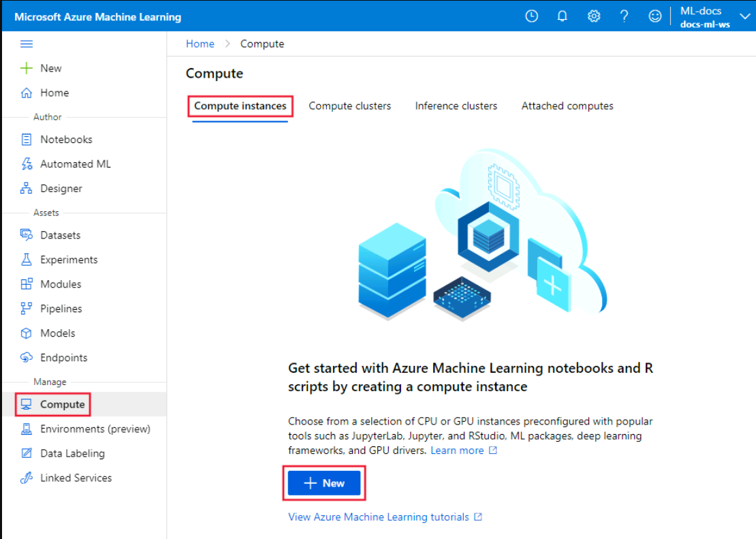Open Models label in the sidebar

coord(58,333)
